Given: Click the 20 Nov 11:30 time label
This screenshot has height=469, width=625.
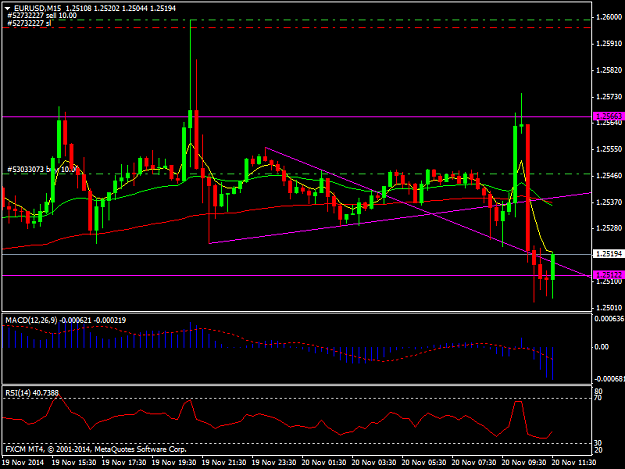Looking at the screenshot, I should [x=574, y=463].
